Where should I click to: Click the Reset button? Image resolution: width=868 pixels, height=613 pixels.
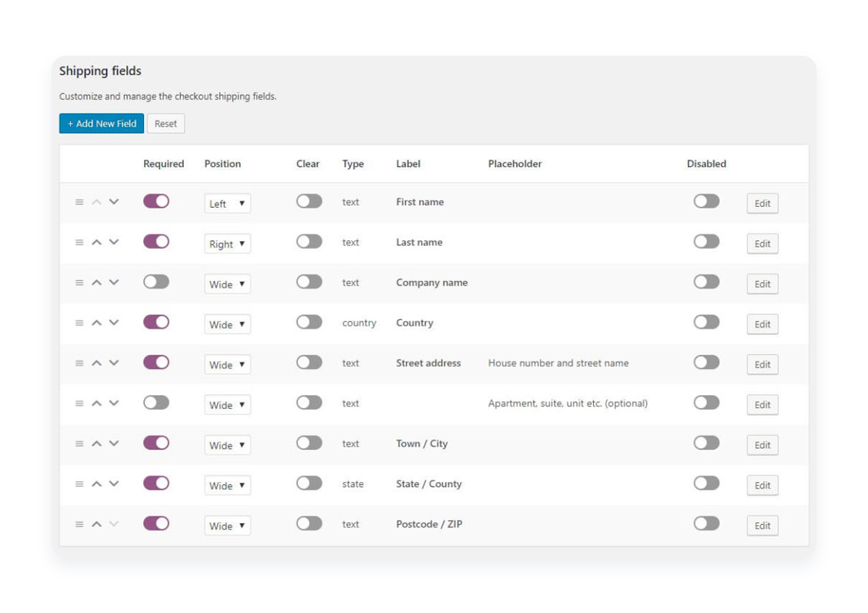tap(166, 124)
